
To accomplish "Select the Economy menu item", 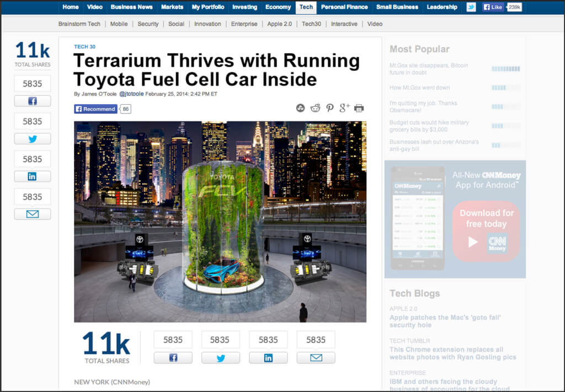I will point(278,7).
